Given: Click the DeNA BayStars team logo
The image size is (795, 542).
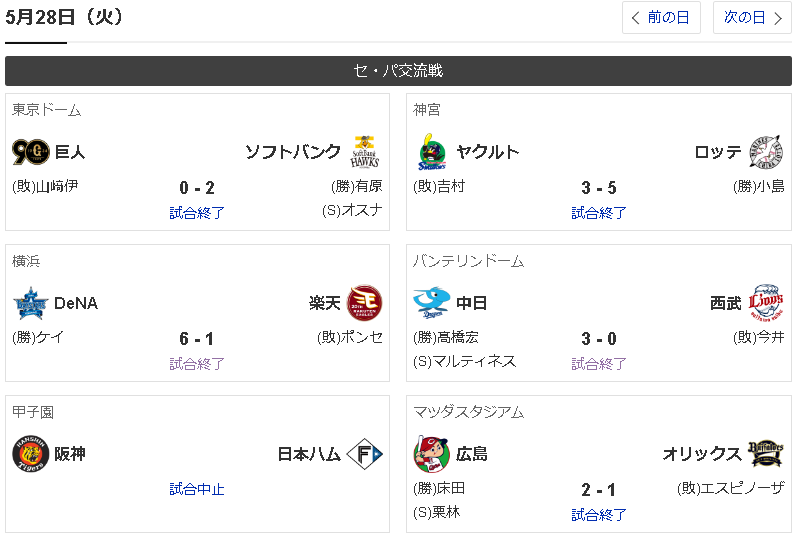Looking at the screenshot, I should coord(30,303).
